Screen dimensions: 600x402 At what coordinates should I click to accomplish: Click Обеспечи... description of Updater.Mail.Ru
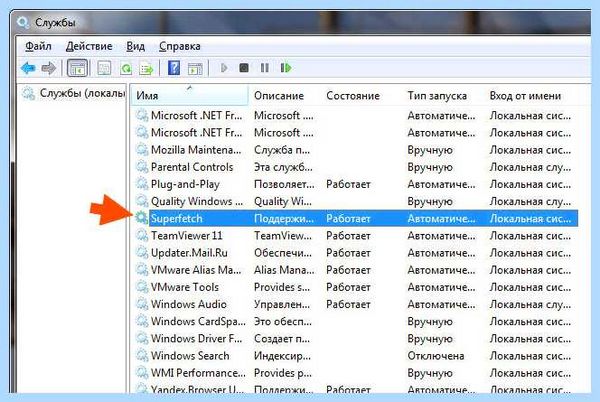283,253
